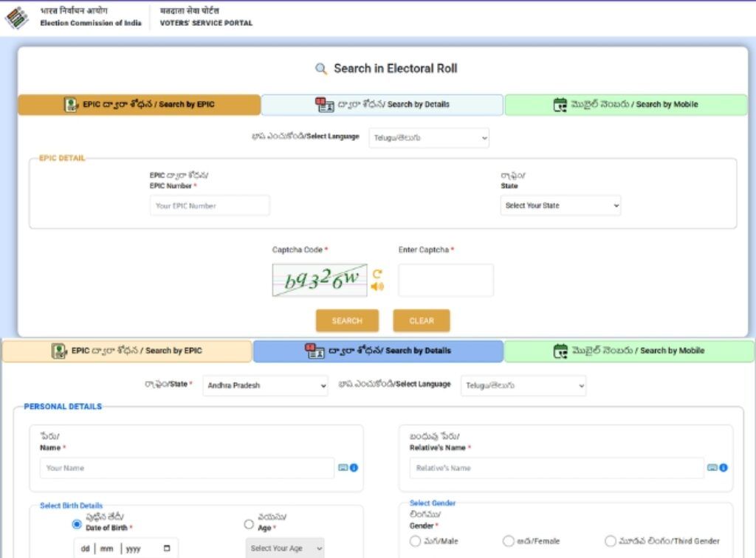Focus the Your EPIC Number input
The width and height of the screenshot is (756, 558).
(210, 206)
